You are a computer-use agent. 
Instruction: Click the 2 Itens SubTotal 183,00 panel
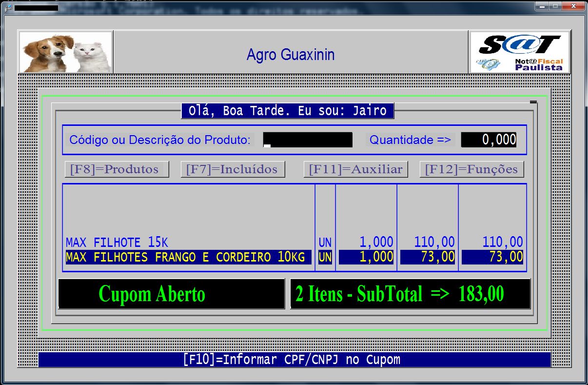(410, 294)
